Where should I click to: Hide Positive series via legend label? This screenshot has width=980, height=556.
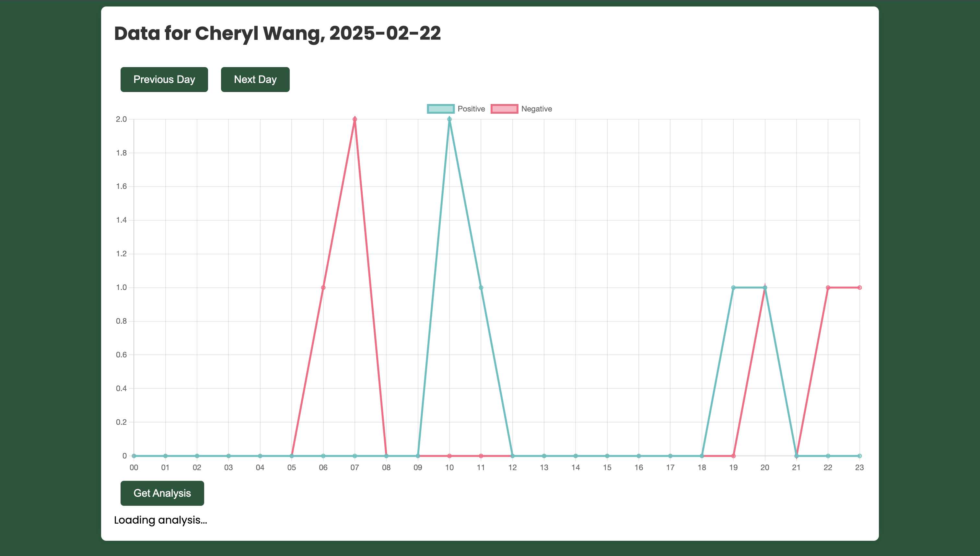(471, 109)
